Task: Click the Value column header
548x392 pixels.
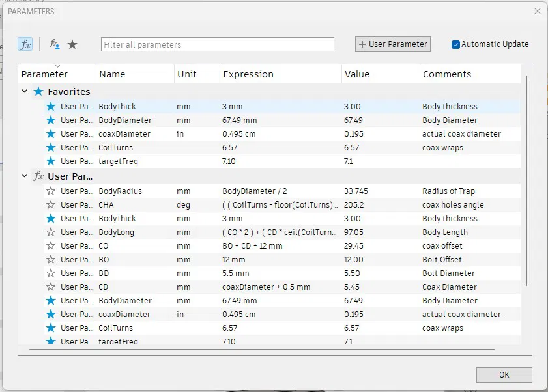Action: (358, 74)
